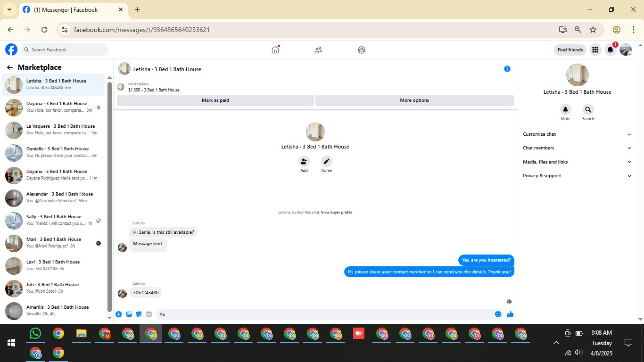Viewport: 644px width, 362px height.
Task: Open La Vaquera conversation
Action: pyautogui.click(x=53, y=130)
